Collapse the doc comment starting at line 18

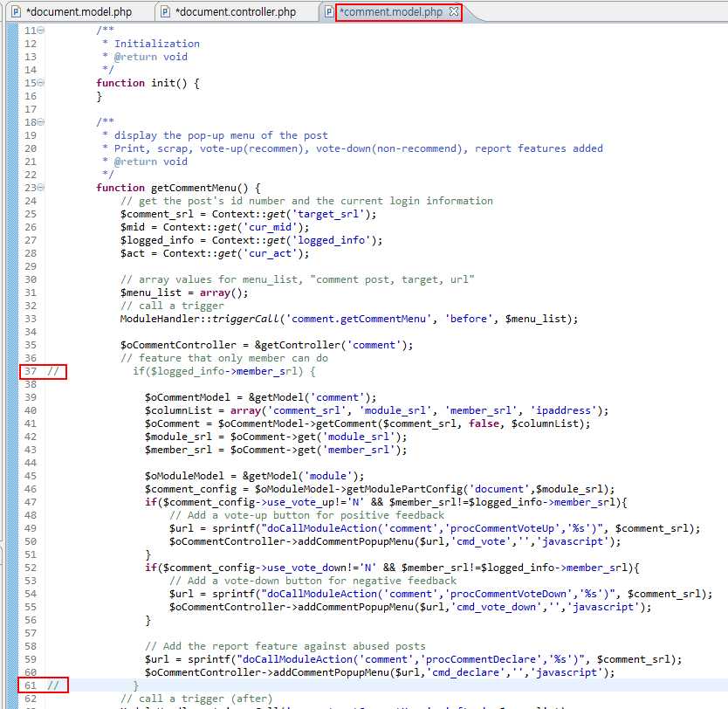(41, 122)
